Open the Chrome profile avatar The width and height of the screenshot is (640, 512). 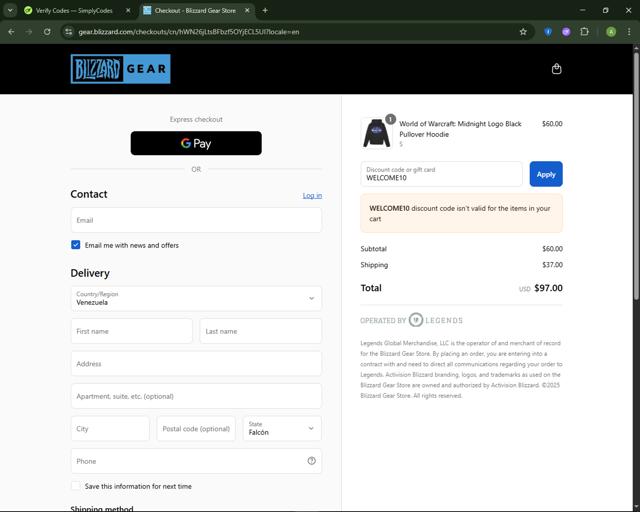click(x=611, y=32)
